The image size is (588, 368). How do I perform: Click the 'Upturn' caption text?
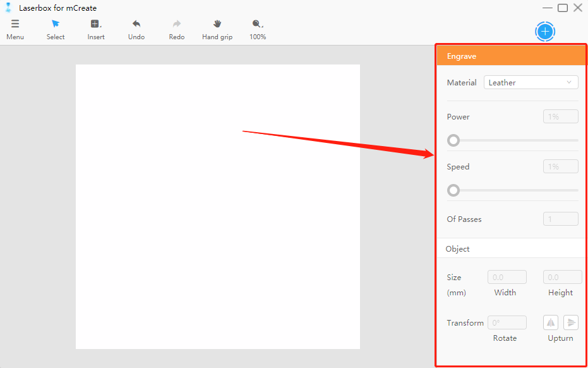tap(560, 338)
